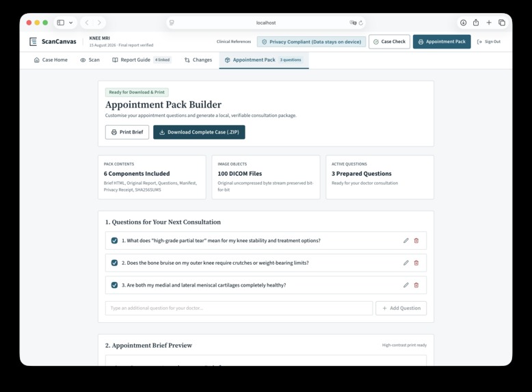This screenshot has width=532, height=392.
Task: Edit the bone bruise question
Action: (405, 263)
